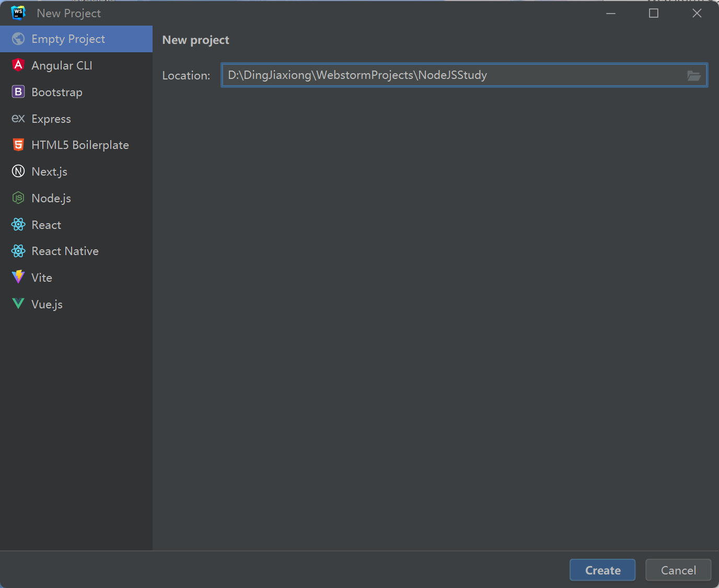
Task: Click the Create button
Action: 602,570
